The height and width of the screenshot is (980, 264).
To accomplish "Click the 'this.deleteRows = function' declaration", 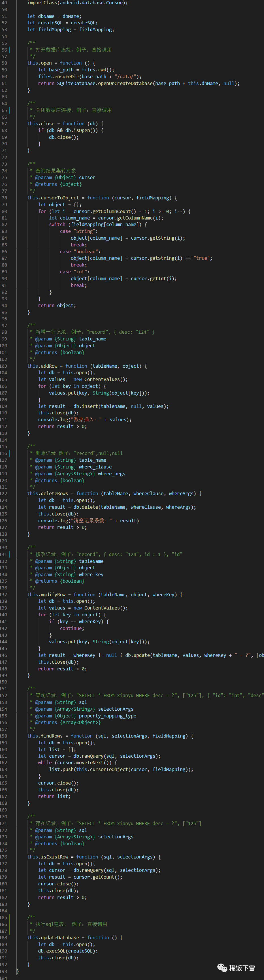I will tap(114, 494).
